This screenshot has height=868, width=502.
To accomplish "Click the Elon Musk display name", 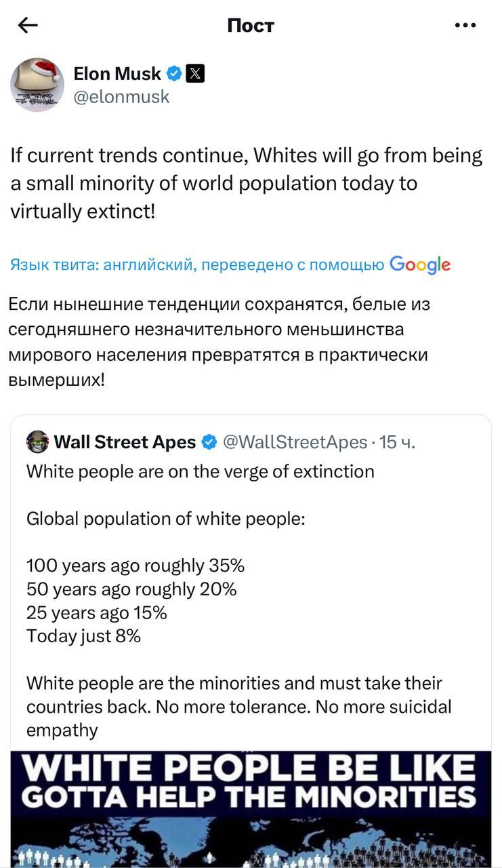I will pos(117,74).
